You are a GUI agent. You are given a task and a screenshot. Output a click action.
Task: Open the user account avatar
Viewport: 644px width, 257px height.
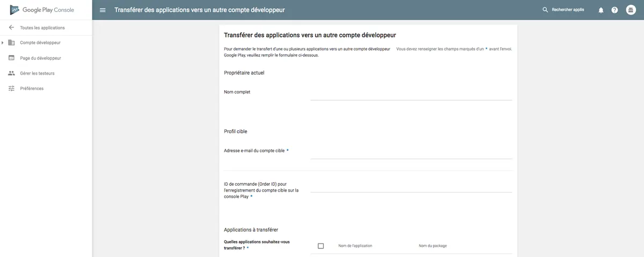pyautogui.click(x=631, y=10)
